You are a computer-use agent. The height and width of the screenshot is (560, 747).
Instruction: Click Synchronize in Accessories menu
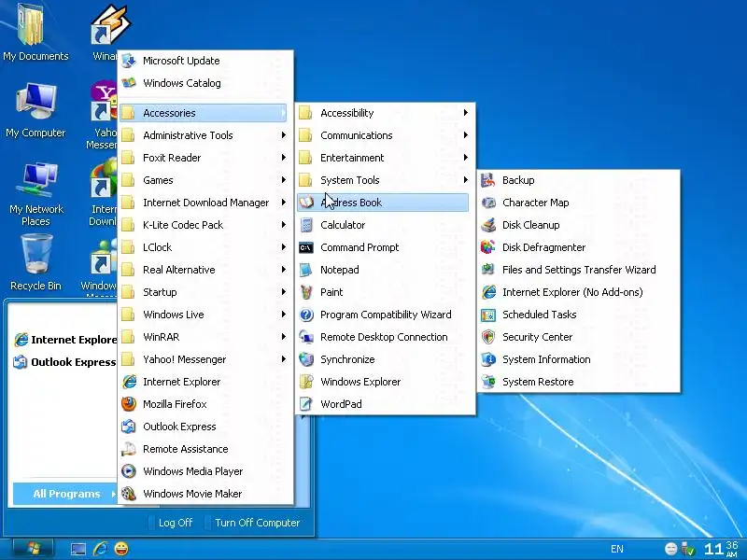384,359
